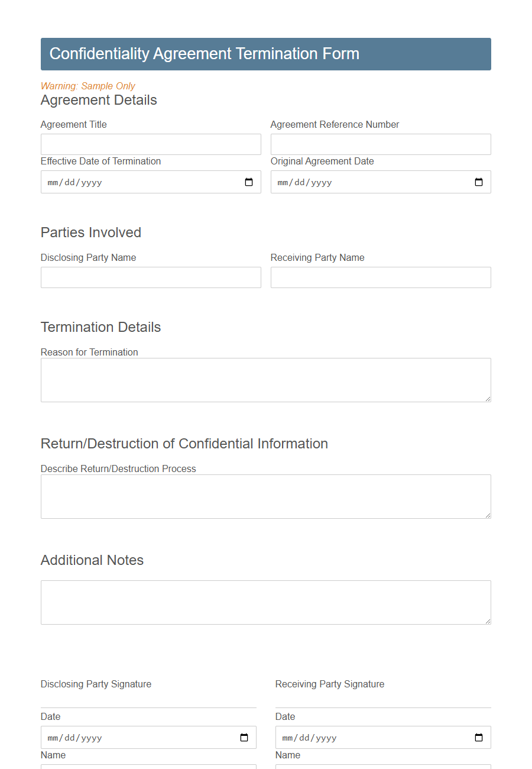
Task: Click the Agreement Reference Number input field
Action: tap(381, 144)
